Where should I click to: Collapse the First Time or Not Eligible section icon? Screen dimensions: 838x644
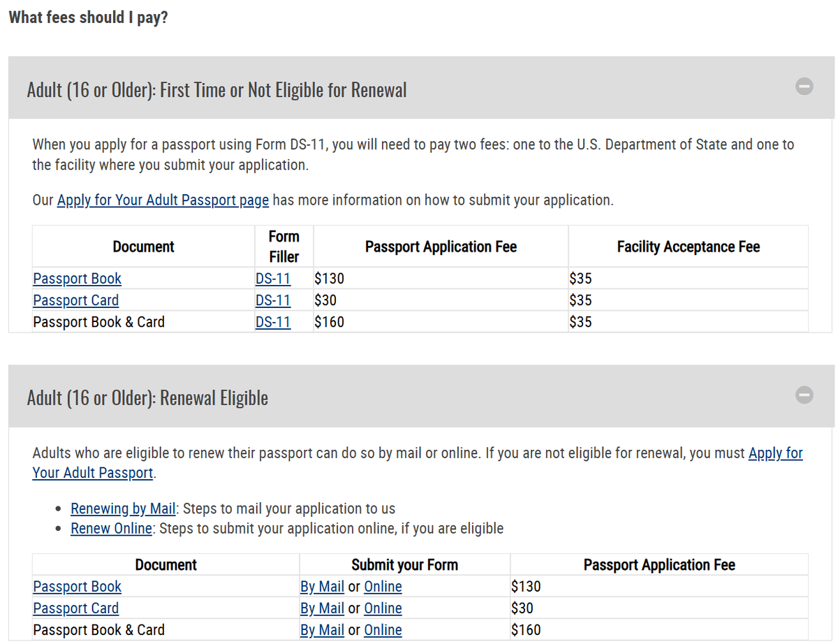coord(804,87)
